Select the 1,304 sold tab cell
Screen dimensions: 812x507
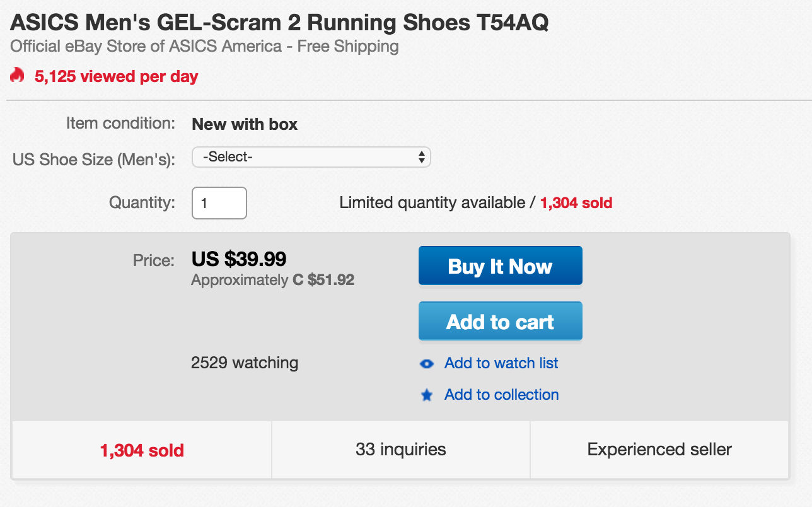click(142, 450)
